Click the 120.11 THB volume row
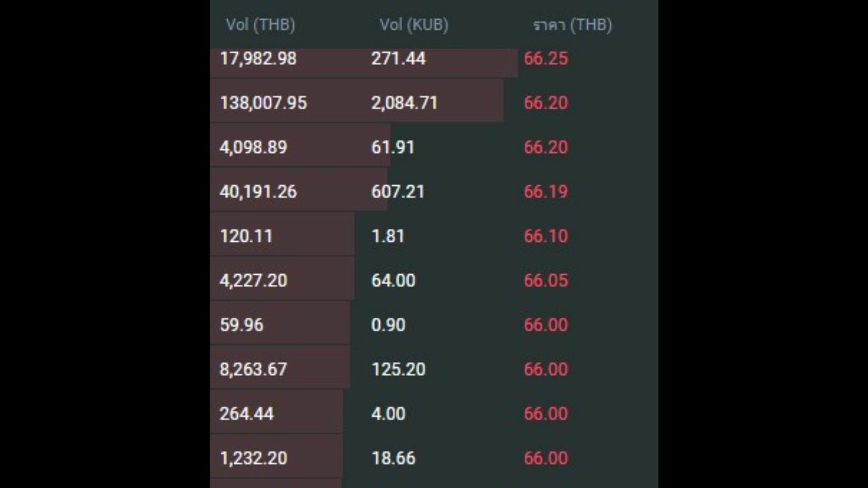This screenshot has width=868, height=488. 246,236
